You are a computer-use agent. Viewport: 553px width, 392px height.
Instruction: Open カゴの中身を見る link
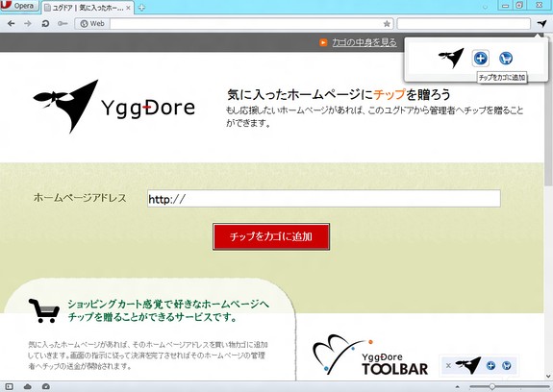tap(364, 42)
